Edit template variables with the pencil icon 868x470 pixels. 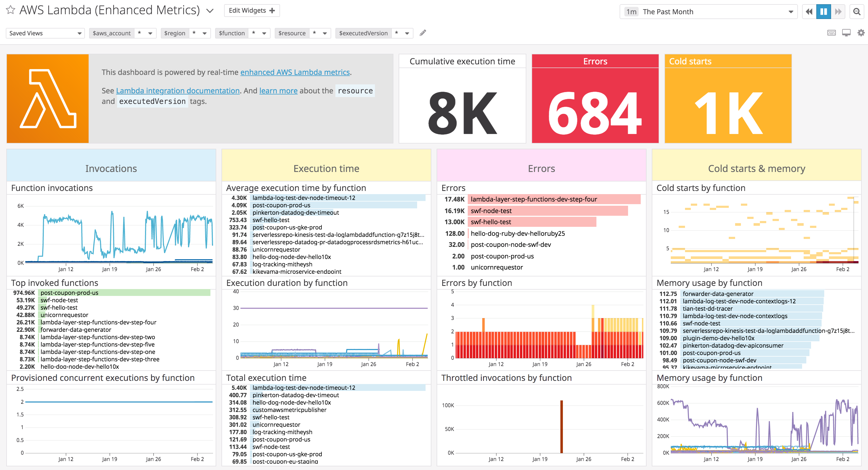pyautogui.click(x=423, y=33)
